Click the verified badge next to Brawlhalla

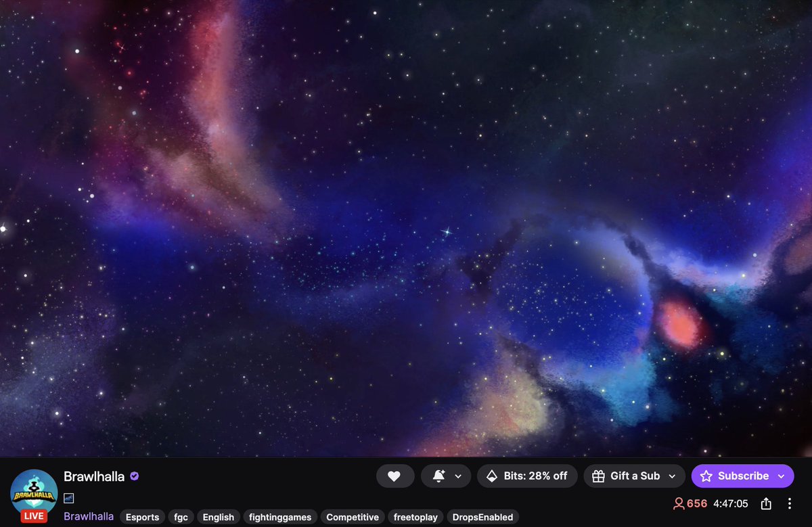135,476
